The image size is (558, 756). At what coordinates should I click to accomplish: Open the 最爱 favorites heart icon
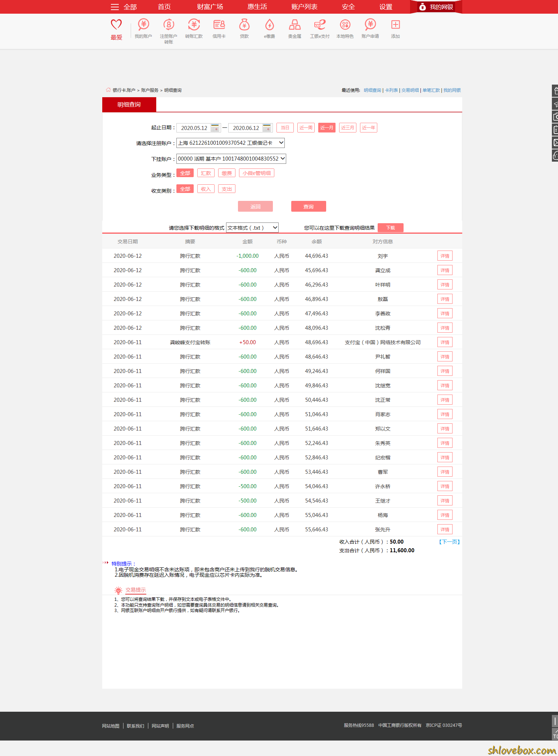(116, 25)
